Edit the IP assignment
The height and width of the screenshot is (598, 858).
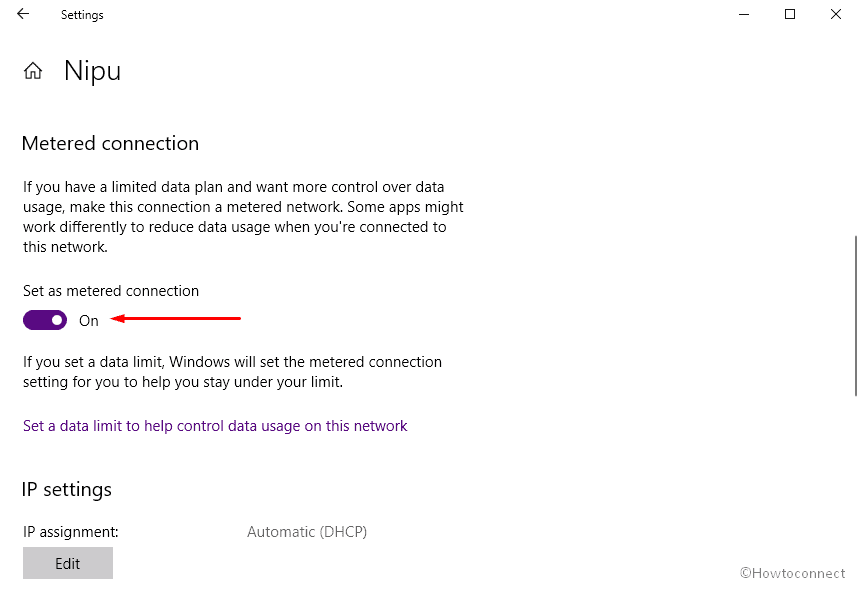click(68, 563)
